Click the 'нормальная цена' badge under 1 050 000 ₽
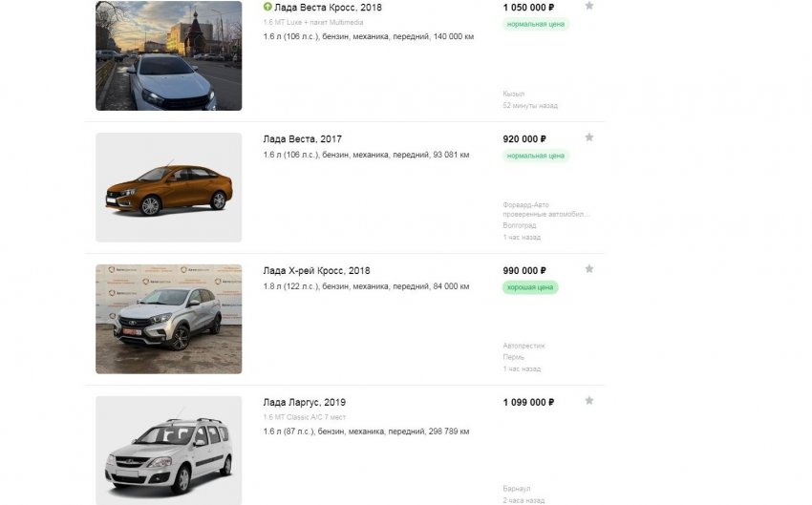The height and width of the screenshot is (505, 812). tap(536, 24)
